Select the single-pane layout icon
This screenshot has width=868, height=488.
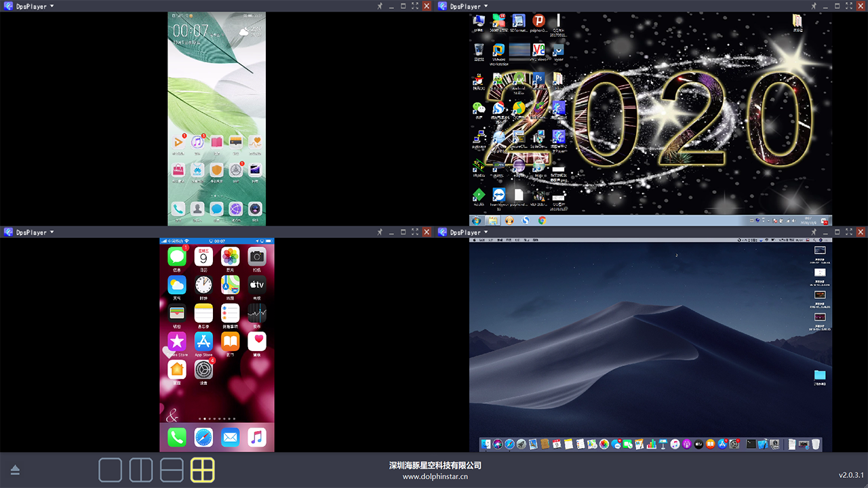(111, 470)
